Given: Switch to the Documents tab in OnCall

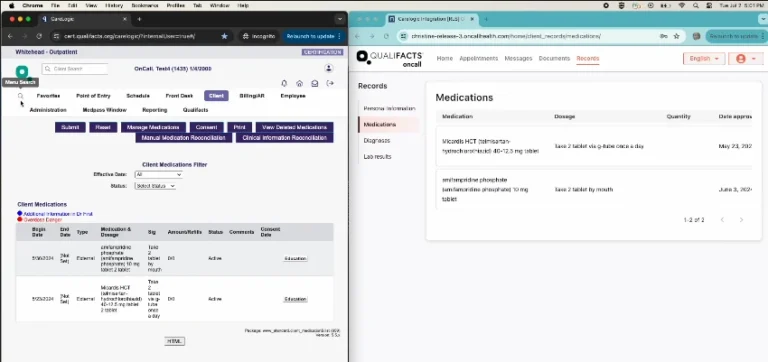Looking at the screenshot, I should [x=554, y=58].
